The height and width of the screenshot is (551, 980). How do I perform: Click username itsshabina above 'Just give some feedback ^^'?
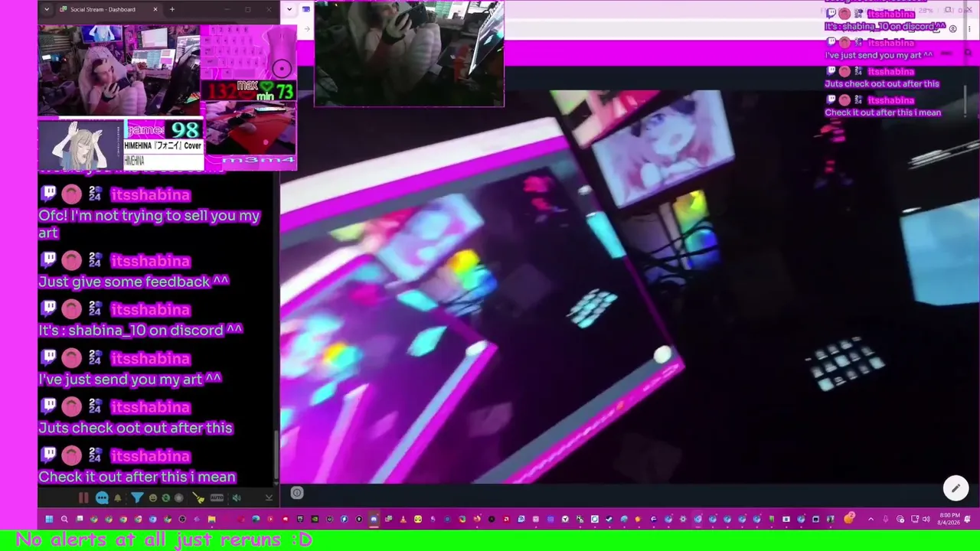point(150,261)
